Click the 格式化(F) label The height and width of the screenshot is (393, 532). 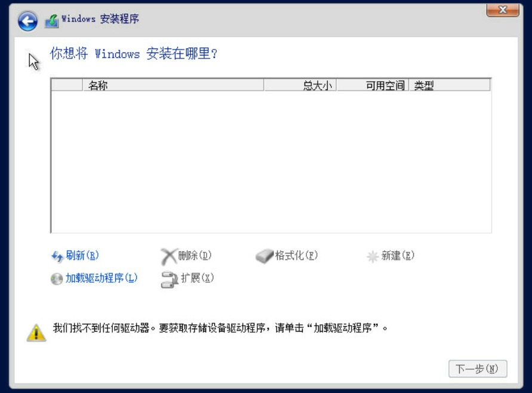point(296,255)
